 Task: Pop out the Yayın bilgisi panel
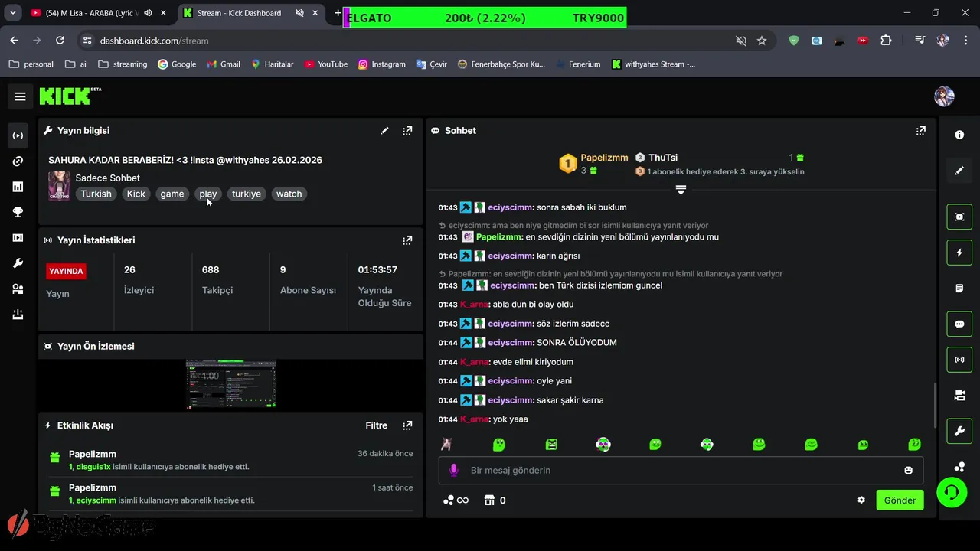pyautogui.click(x=407, y=131)
